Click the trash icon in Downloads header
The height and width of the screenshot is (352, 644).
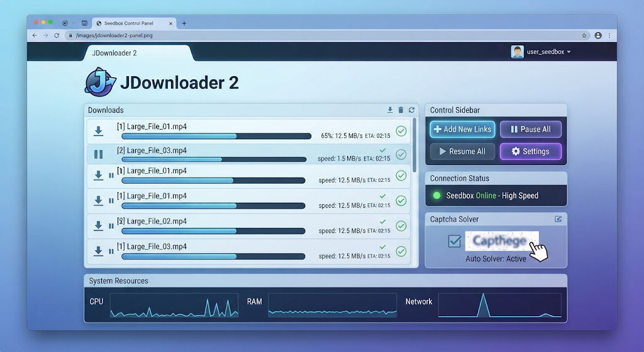tap(401, 110)
